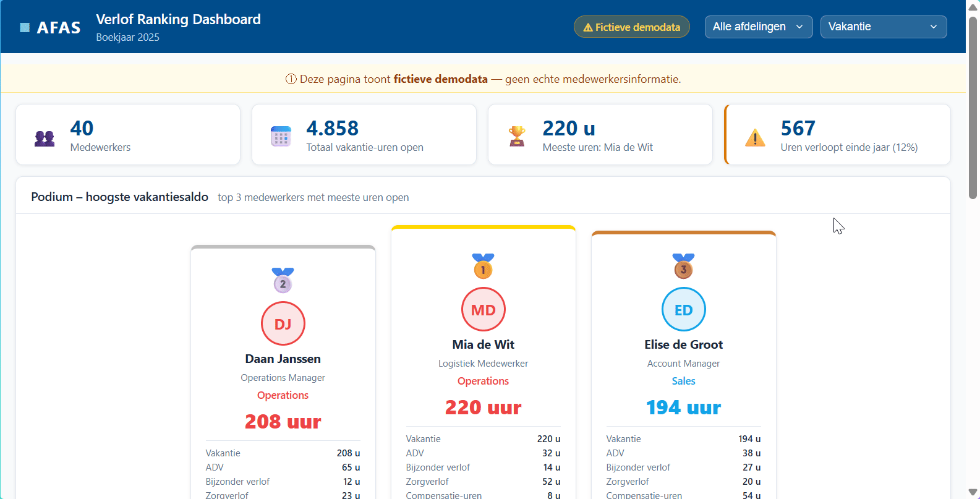This screenshot has height=499, width=980.
Task: Click the ED avatar of Elise de Groot
Action: 684,309
